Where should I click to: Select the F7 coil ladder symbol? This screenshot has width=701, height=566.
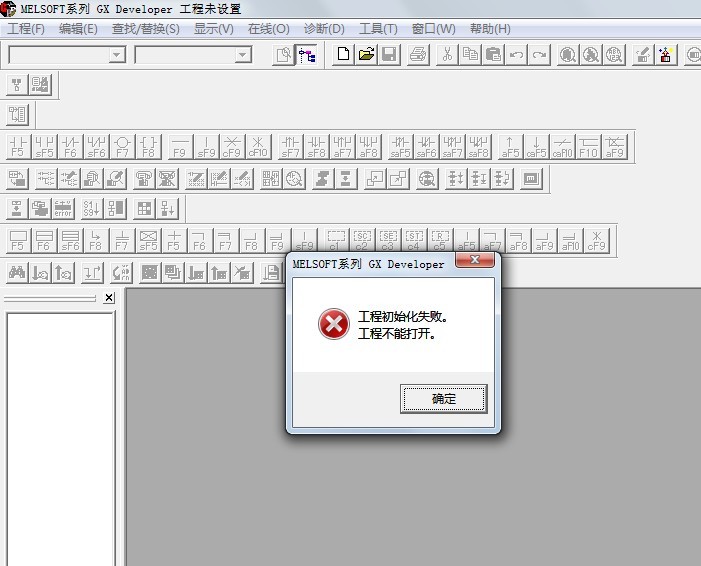point(122,147)
